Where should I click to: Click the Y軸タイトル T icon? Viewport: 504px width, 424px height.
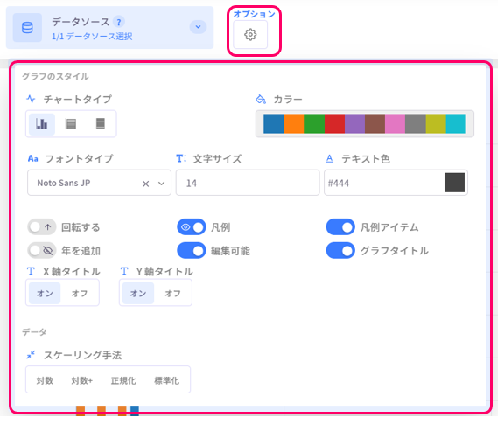124,271
